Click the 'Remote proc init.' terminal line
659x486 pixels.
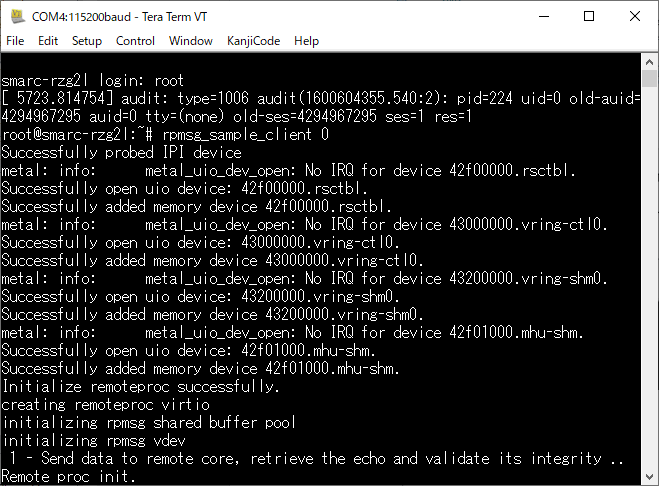(x=69, y=476)
